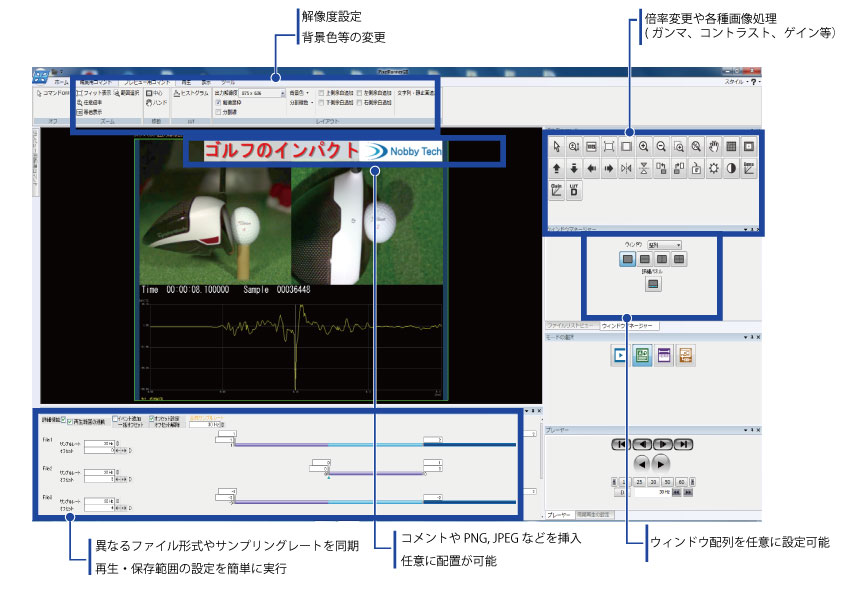This screenshot has height=595, width=842.
Task: Select the area zoom magnifier icon
Action: point(679,146)
